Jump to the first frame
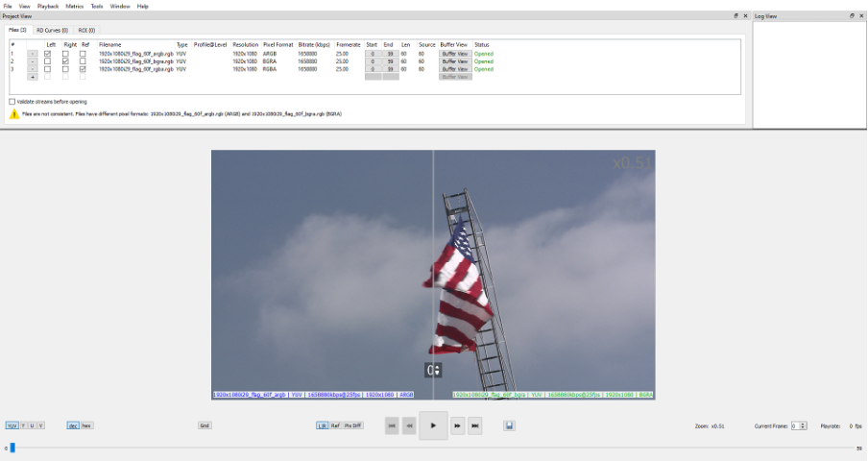 pyautogui.click(x=392, y=425)
